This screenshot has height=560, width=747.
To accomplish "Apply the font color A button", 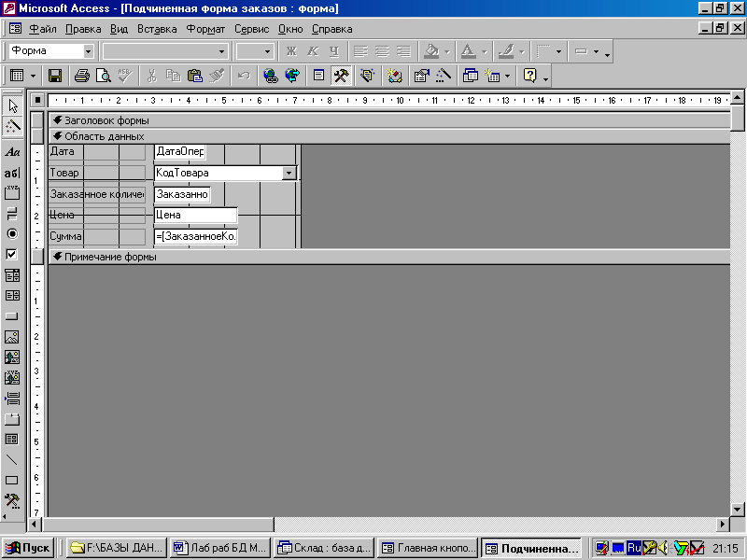I will pos(469,51).
